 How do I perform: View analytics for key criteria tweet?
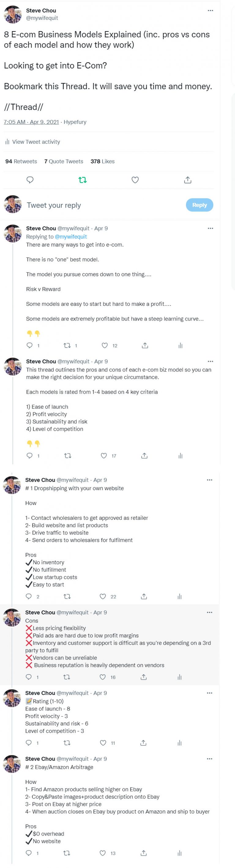[180, 456]
